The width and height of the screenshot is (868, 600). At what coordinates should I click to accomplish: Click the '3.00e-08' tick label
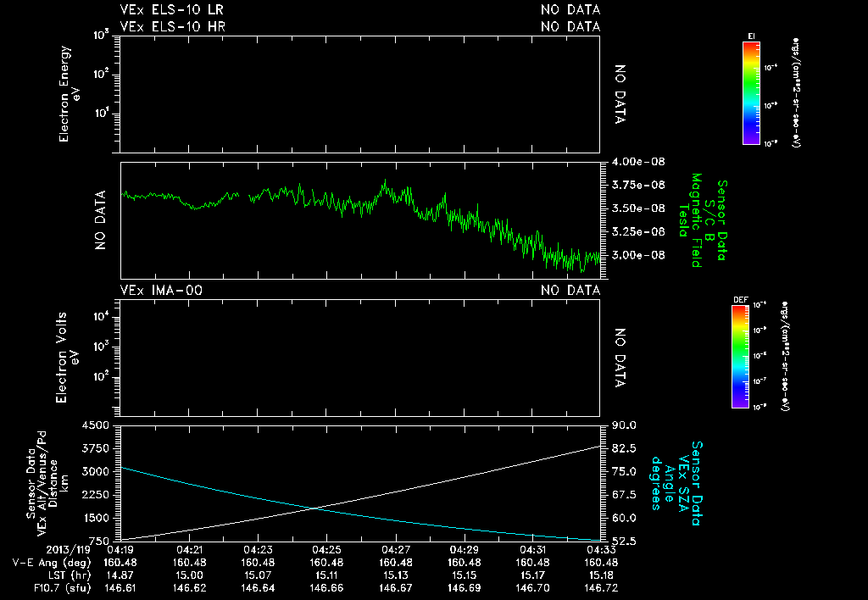[x=638, y=255]
